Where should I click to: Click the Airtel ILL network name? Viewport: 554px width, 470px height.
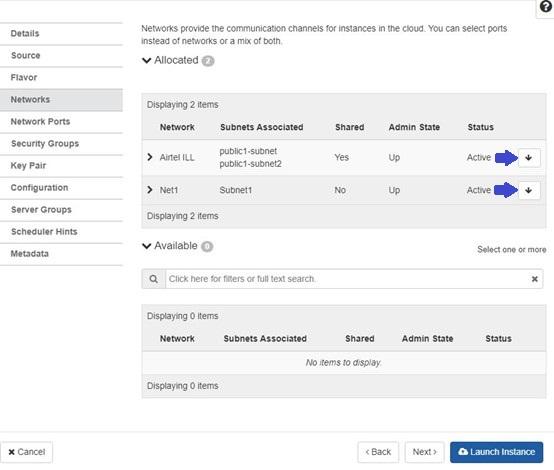[x=177, y=157]
